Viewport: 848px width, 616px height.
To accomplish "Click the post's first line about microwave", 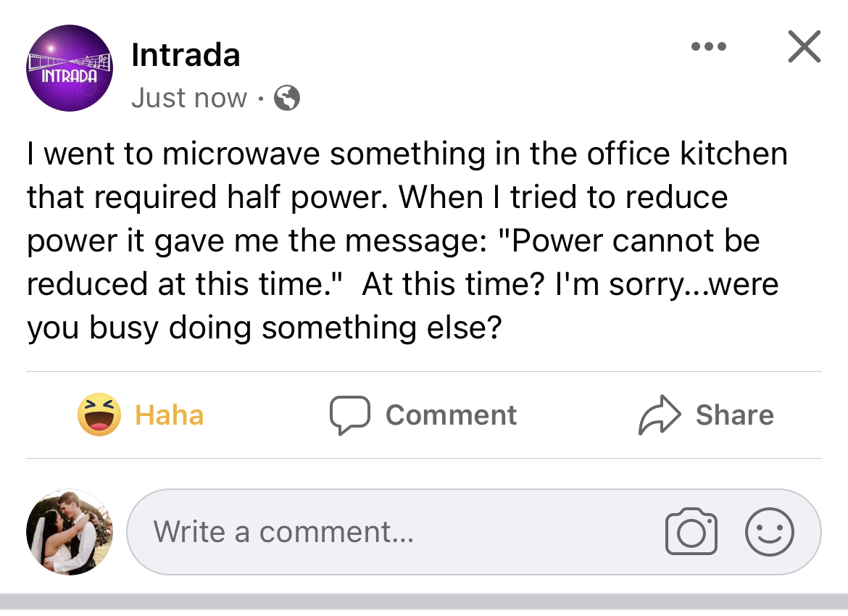I will click(x=407, y=154).
